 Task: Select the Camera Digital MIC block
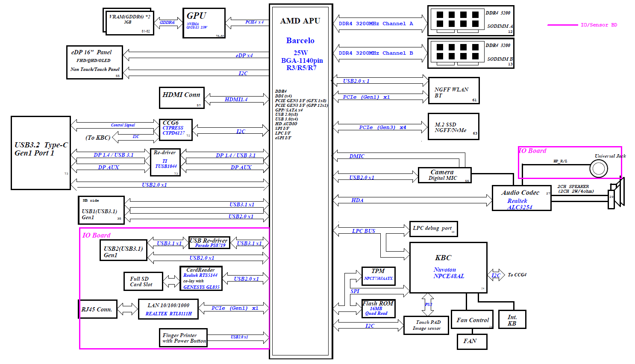(x=444, y=175)
